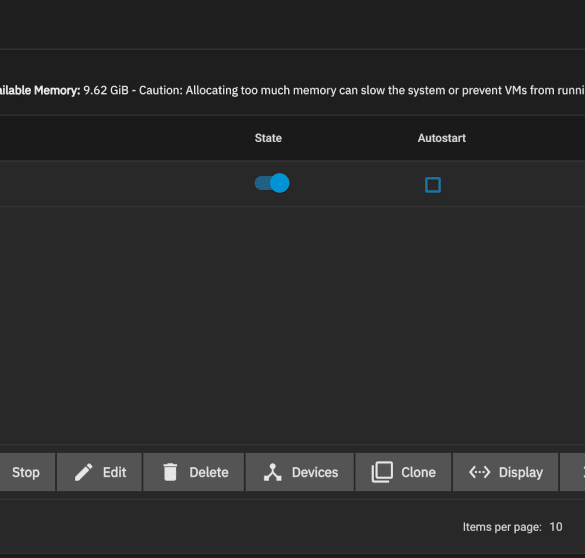Open the Devices page
Screen dimensions: 585x558
click(300, 472)
